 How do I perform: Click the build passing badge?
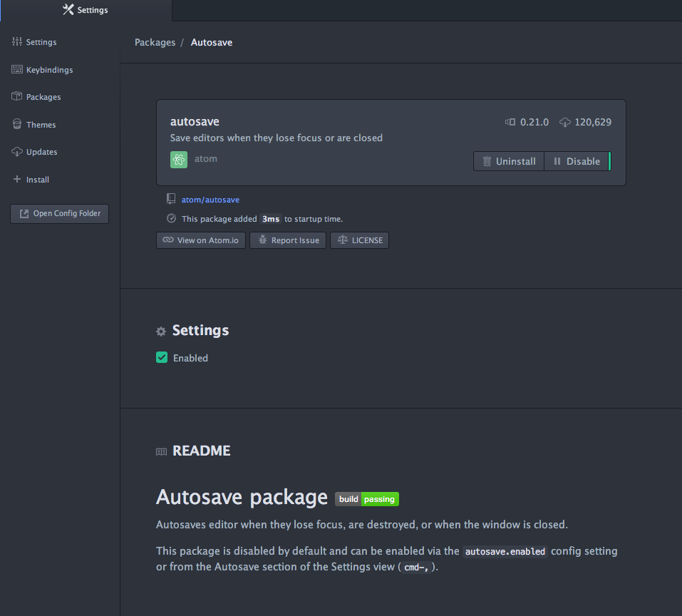click(367, 499)
